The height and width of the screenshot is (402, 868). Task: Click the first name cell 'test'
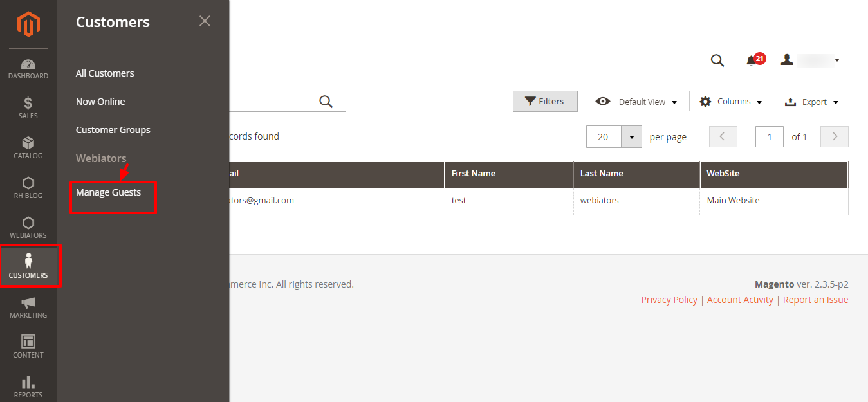pyautogui.click(x=509, y=201)
